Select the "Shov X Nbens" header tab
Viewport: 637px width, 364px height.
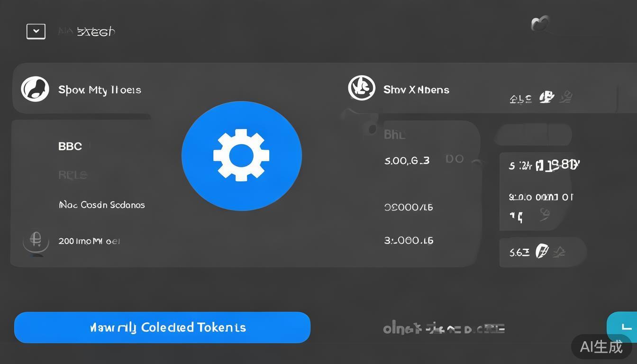coord(416,90)
